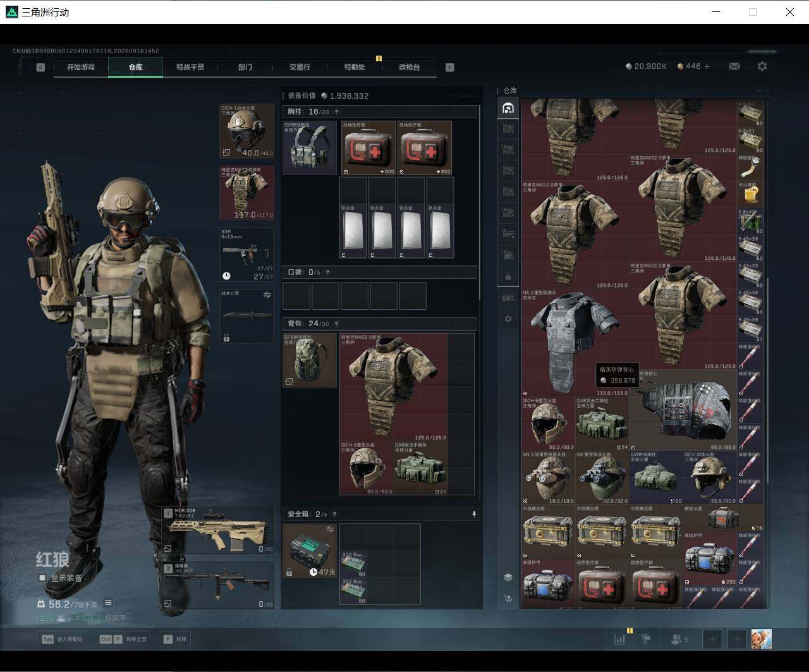Click the left empty squad slot plus
The height and width of the screenshot is (672, 809).
click(x=712, y=639)
